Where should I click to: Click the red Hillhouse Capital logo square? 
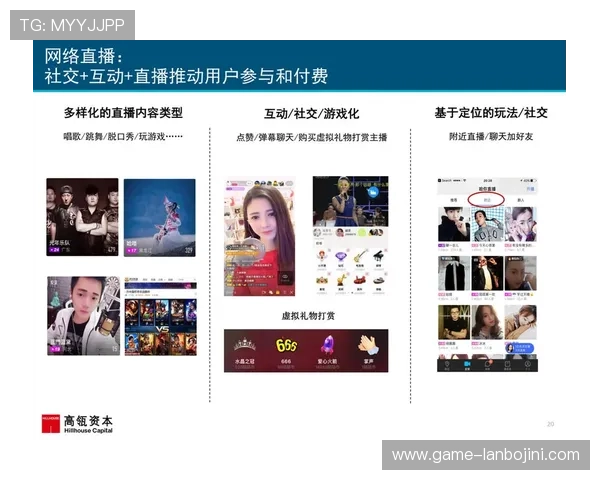click(51, 424)
